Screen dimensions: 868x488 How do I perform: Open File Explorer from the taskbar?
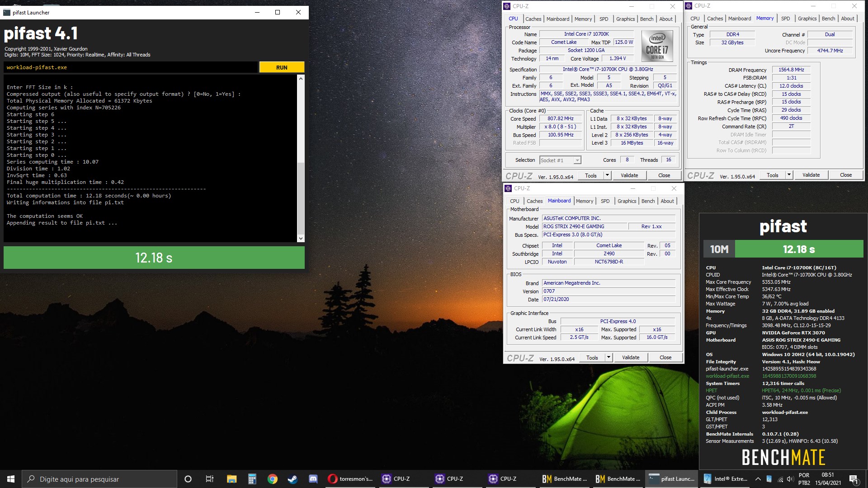231,479
